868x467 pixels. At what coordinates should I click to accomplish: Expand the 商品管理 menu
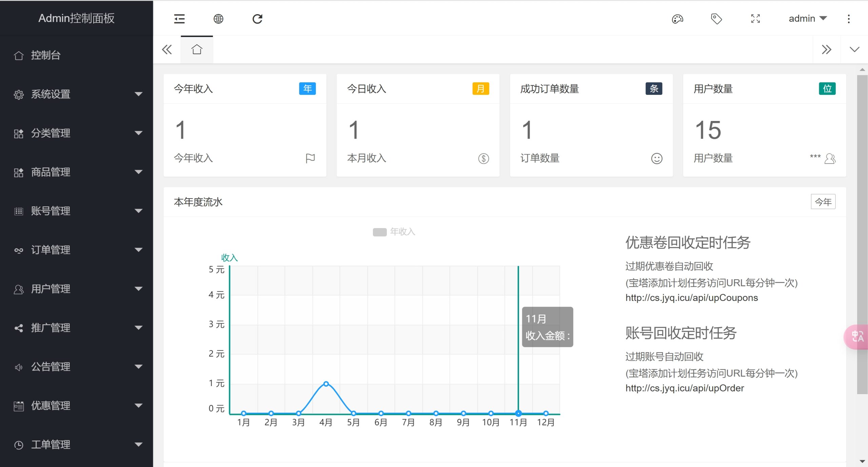tap(76, 172)
